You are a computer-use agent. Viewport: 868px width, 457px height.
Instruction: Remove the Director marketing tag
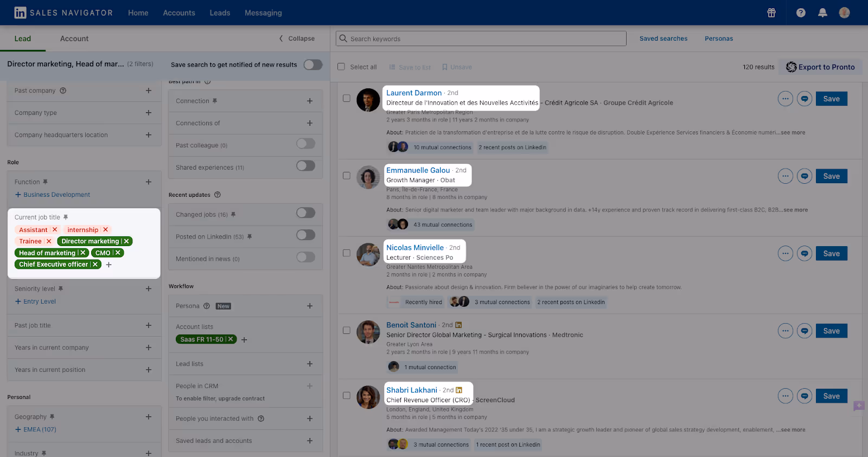point(126,241)
